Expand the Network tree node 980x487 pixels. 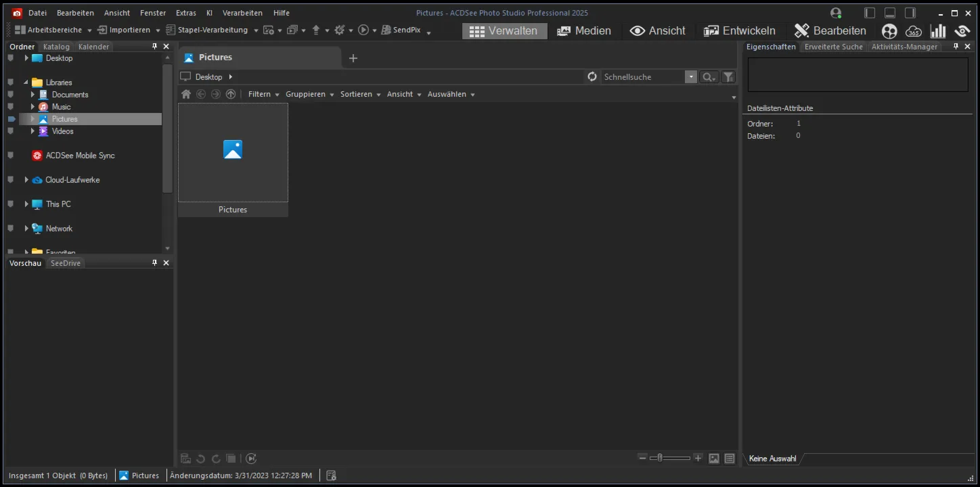point(26,229)
